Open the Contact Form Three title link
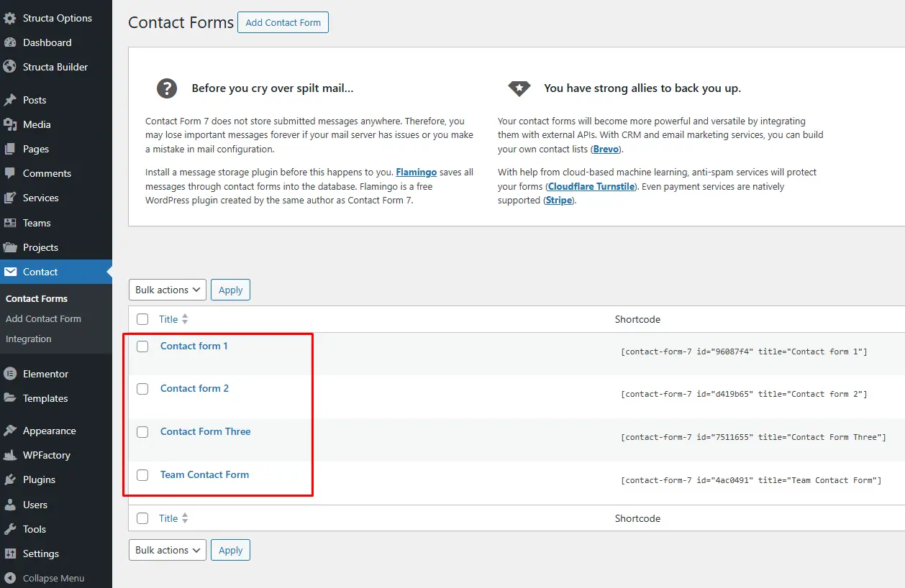This screenshot has height=588, width=905. pos(206,431)
